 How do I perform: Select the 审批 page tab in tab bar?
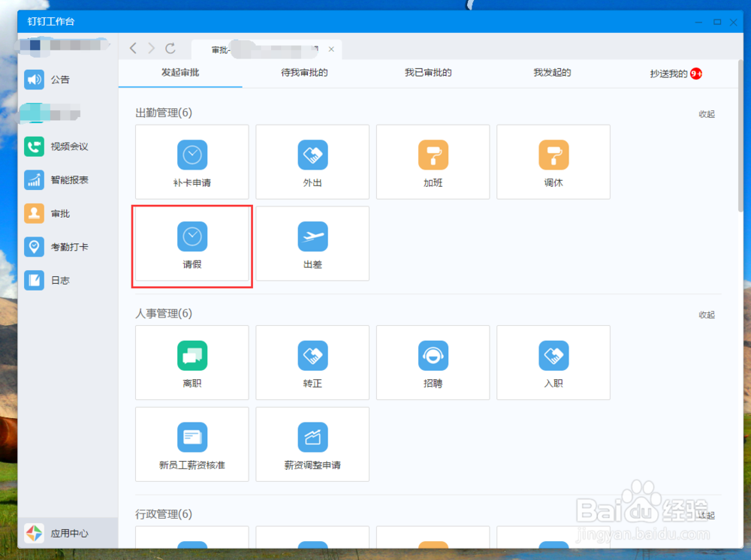click(267, 50)
